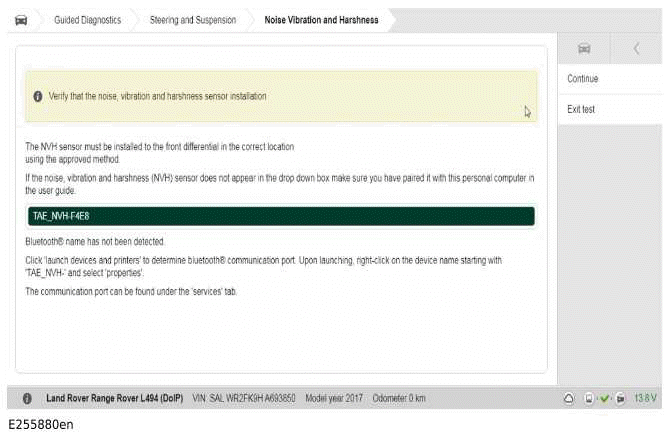Click the vehicle interface icon near voltage
Screen dimensions: 672x442
point(620,398)
